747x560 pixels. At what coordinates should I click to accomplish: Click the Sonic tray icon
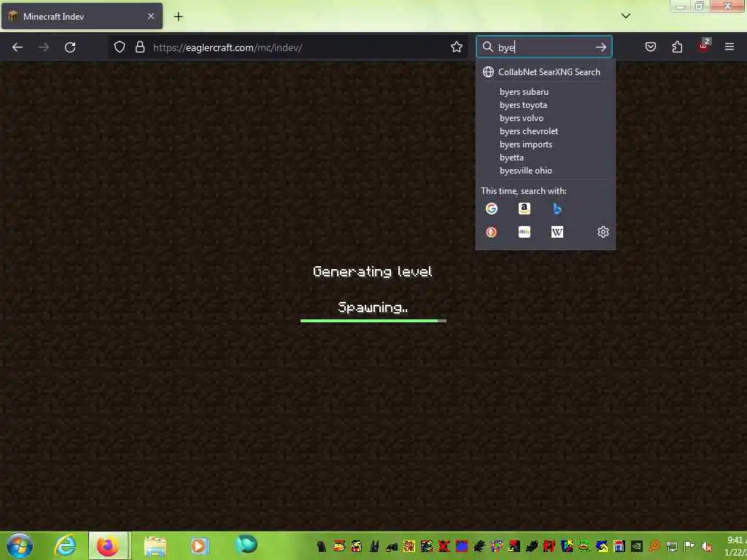pos(602,546)
